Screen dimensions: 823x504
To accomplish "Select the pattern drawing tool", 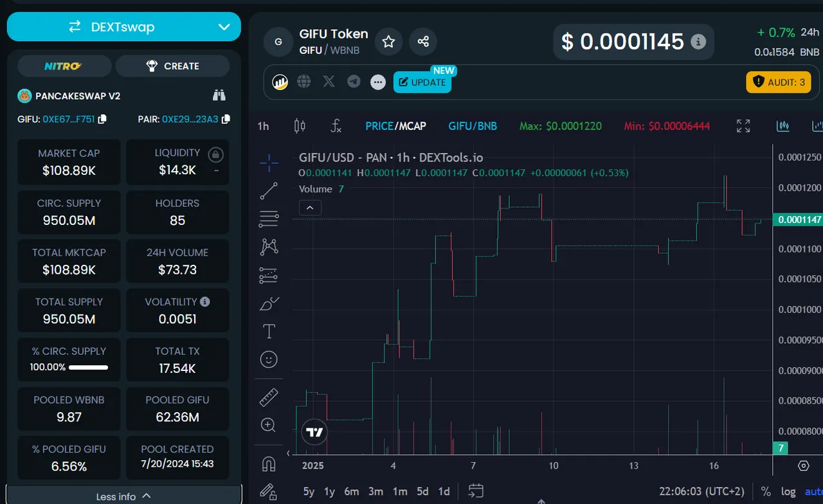I will pyautogui.click(x=269, y=247).
